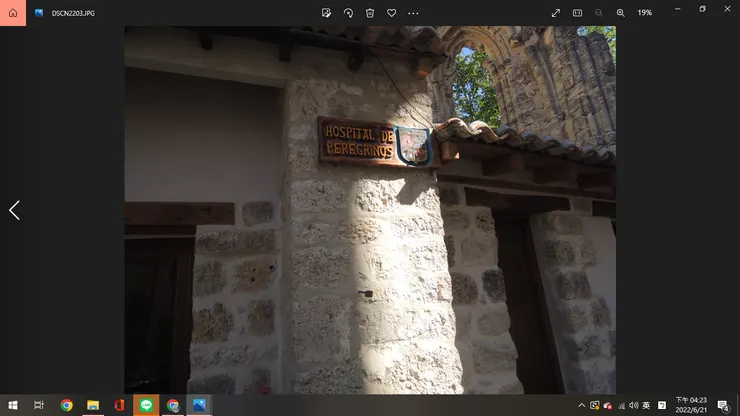Screen dimensions: 740x416
Task: Open the Photos home button
Action: (13, 13)
